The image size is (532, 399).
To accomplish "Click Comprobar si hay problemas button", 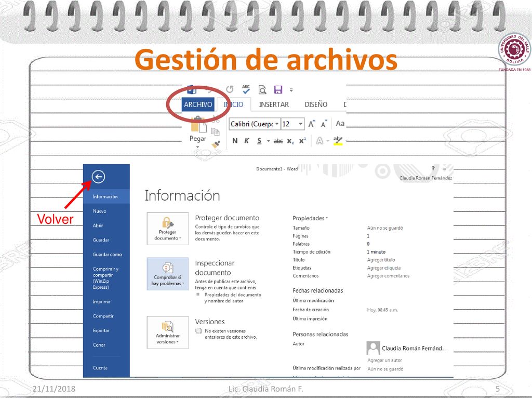I will pos(168,274).
